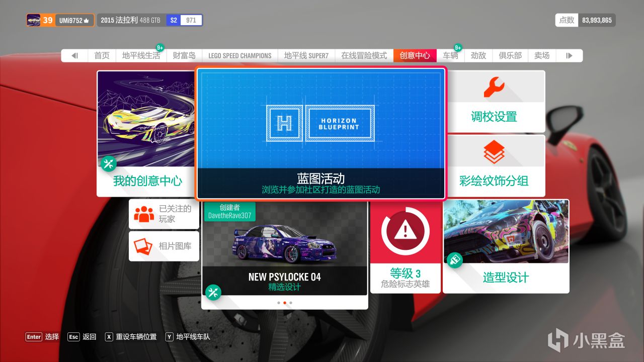
Task: Click the 选择 prompt label
Action: coord(52,337)
